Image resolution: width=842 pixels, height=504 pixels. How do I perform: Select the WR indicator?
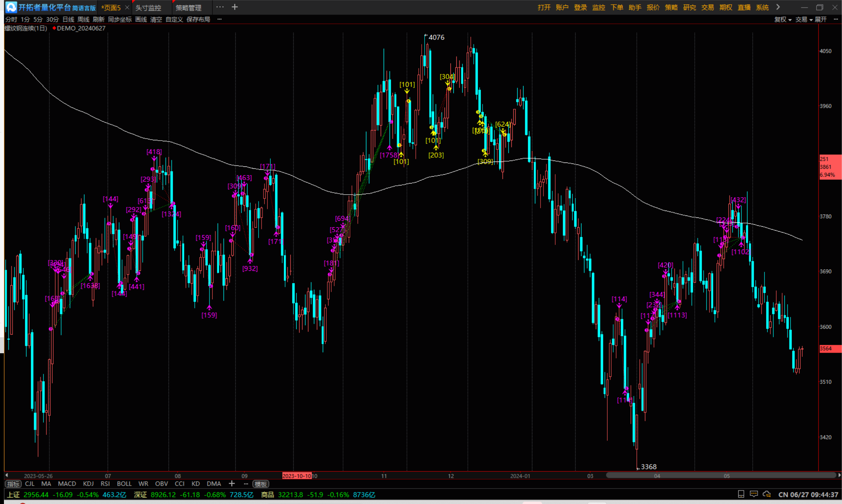(x=143, y=483)
